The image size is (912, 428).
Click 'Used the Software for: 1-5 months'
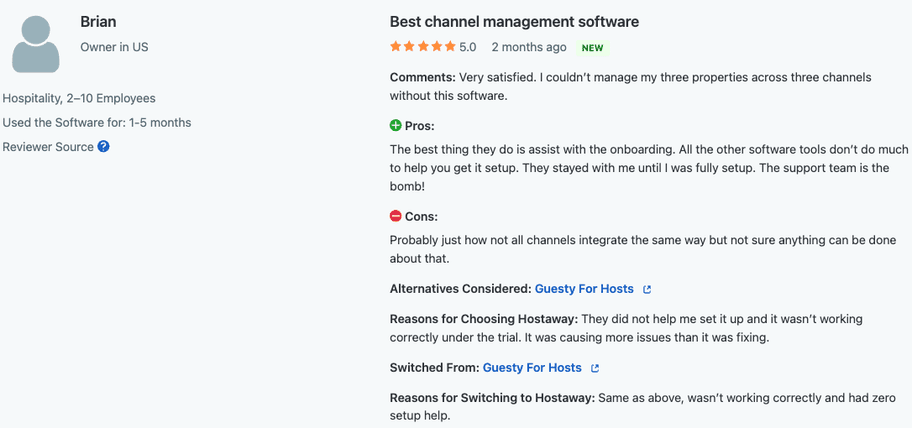tap(97, 122)
